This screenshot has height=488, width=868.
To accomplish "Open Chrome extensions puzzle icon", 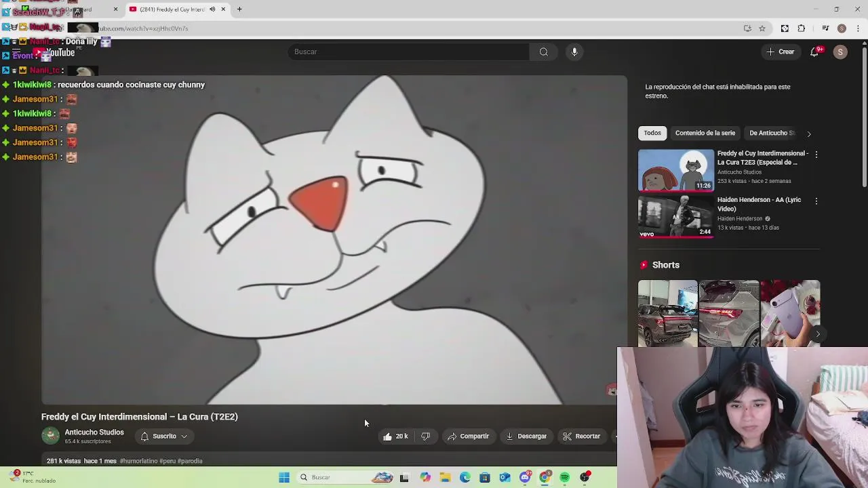I will coord(802,28).
